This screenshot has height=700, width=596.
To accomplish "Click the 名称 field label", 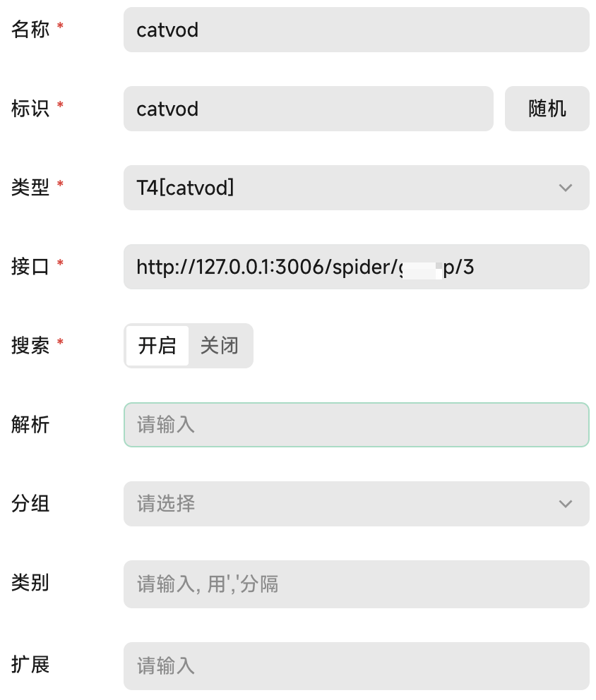I will click(30, 30).
